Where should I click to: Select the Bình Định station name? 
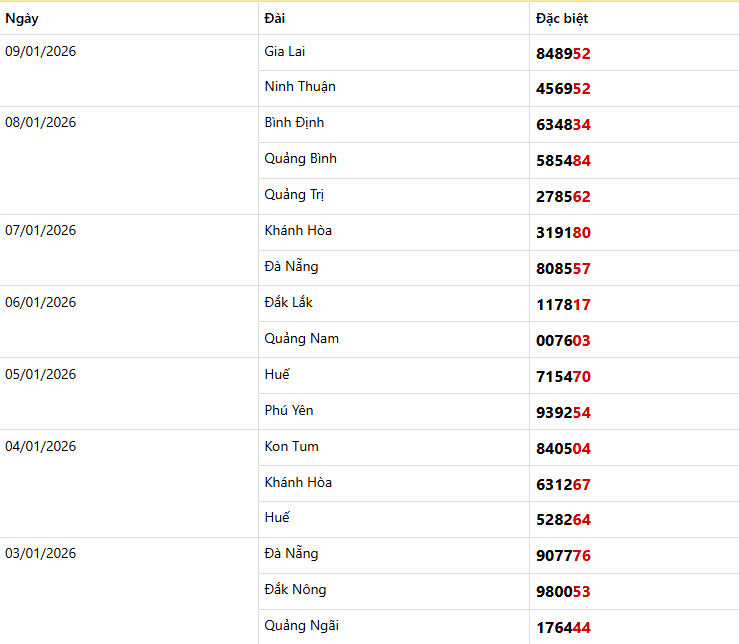pos(294,123)
